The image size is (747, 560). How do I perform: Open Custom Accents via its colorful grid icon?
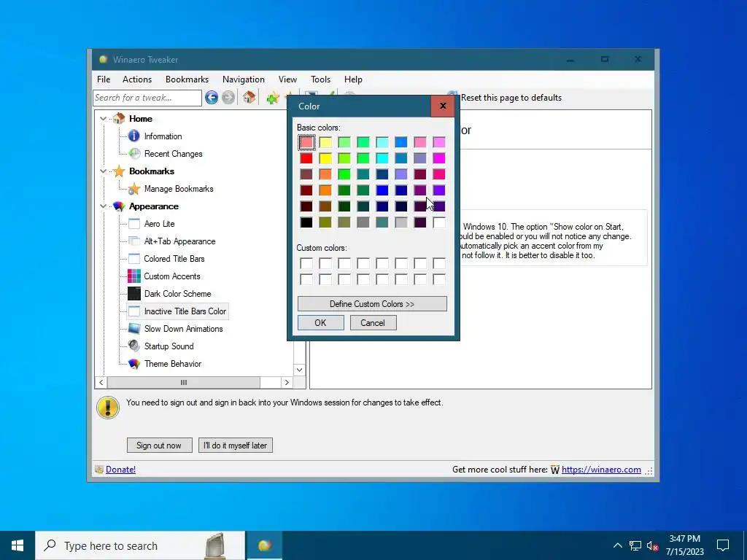(134, 276)
